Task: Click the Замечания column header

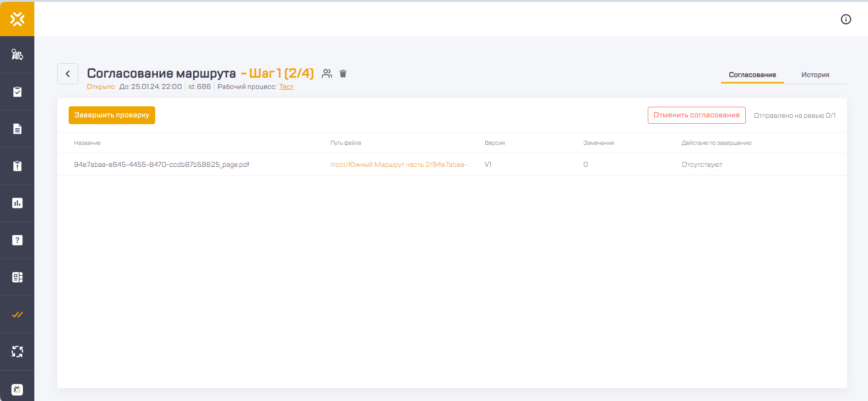Action: [598, 143]
